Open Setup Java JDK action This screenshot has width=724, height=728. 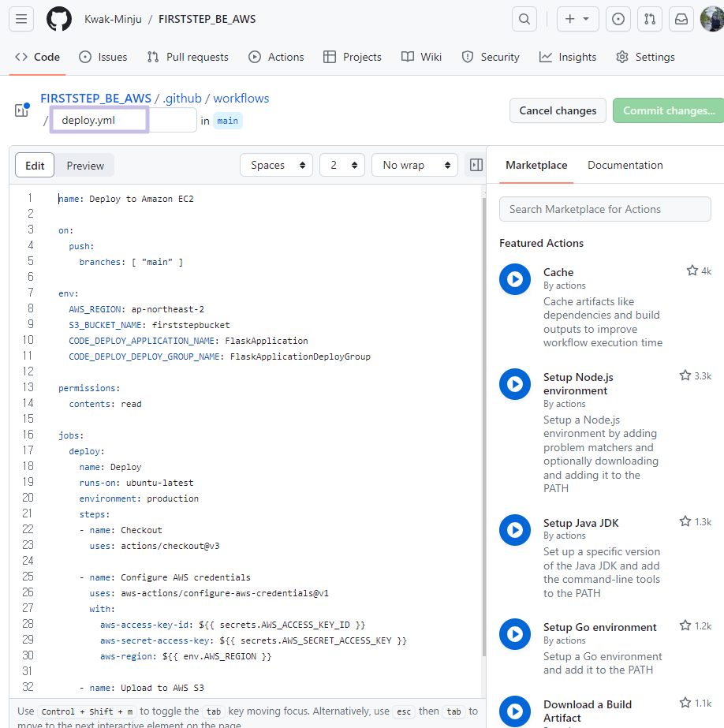coord(581,523)
